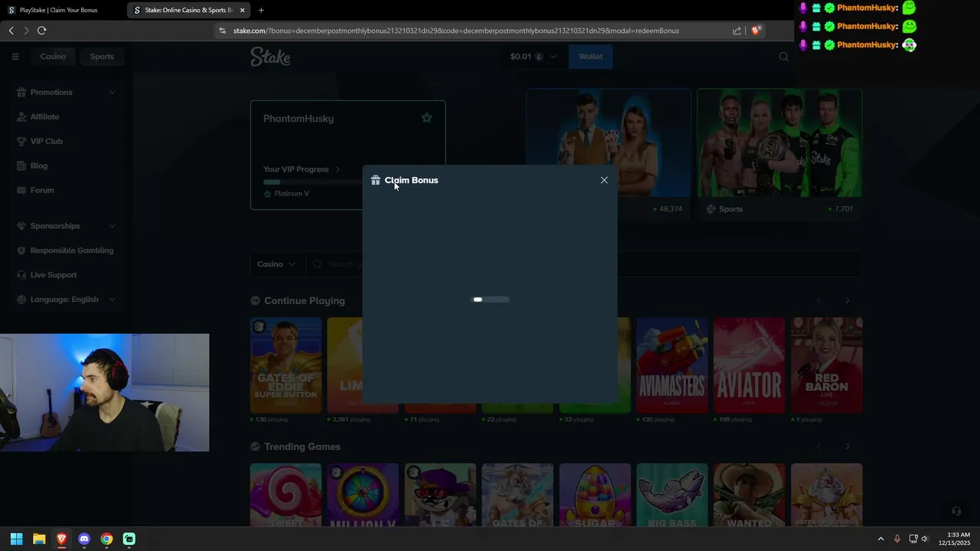The image size is (980, 551).
Task: Open Aviator game tile
Action: coord(749,365)
